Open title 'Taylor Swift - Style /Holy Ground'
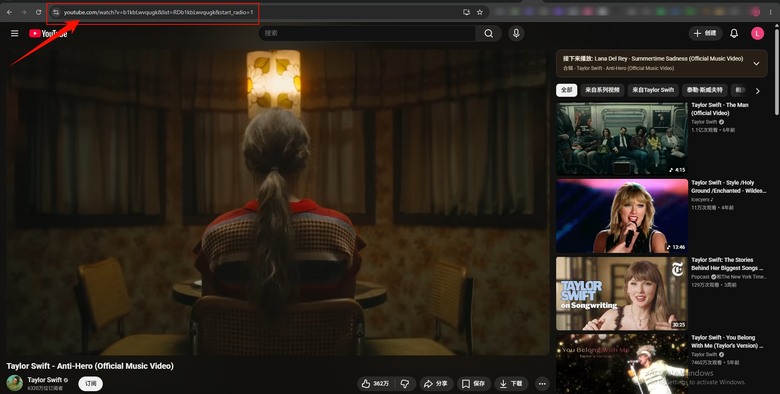 pyautogui.click(x=728, y=187)
